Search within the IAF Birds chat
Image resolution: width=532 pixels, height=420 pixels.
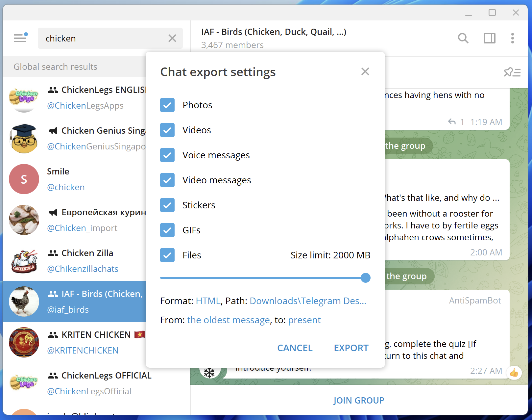[x=463, y=38]
